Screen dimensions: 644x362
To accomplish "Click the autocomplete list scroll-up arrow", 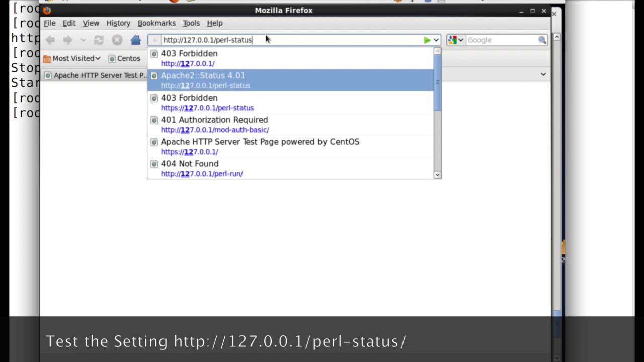I will (x=437, y=51).
